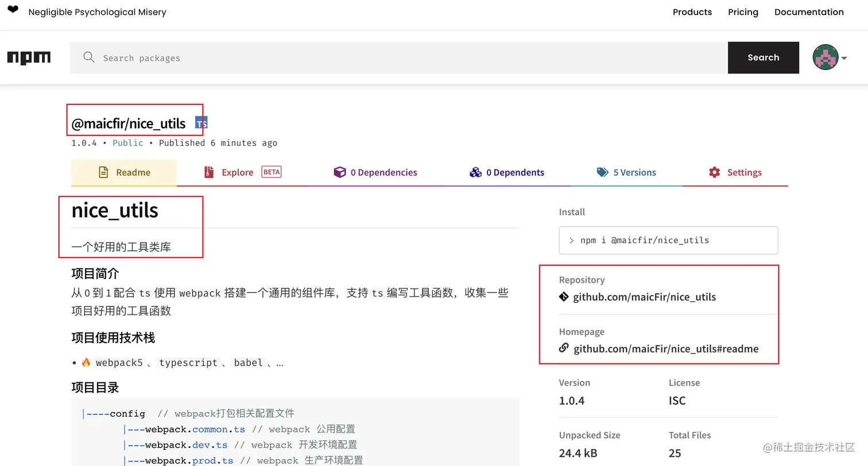The image size is (868, 466).
Task: Click the npm logo
Action: (x=29, y=57)
